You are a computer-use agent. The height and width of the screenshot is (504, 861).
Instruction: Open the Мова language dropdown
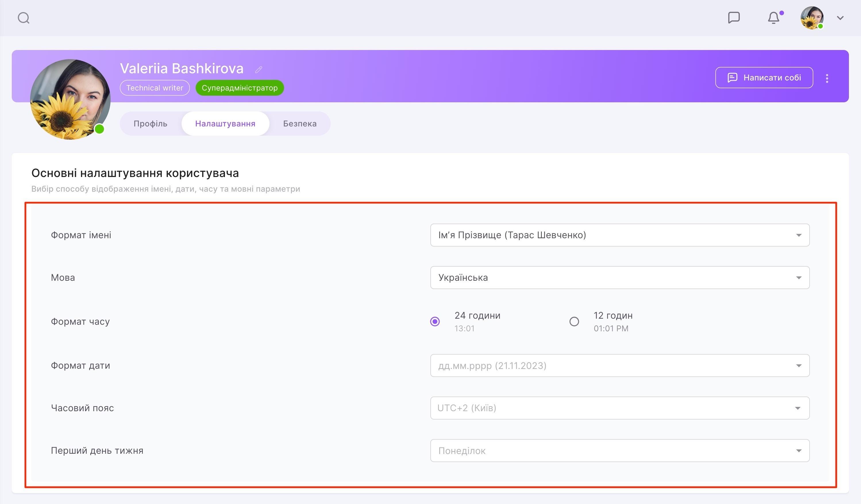click(619, 278)
